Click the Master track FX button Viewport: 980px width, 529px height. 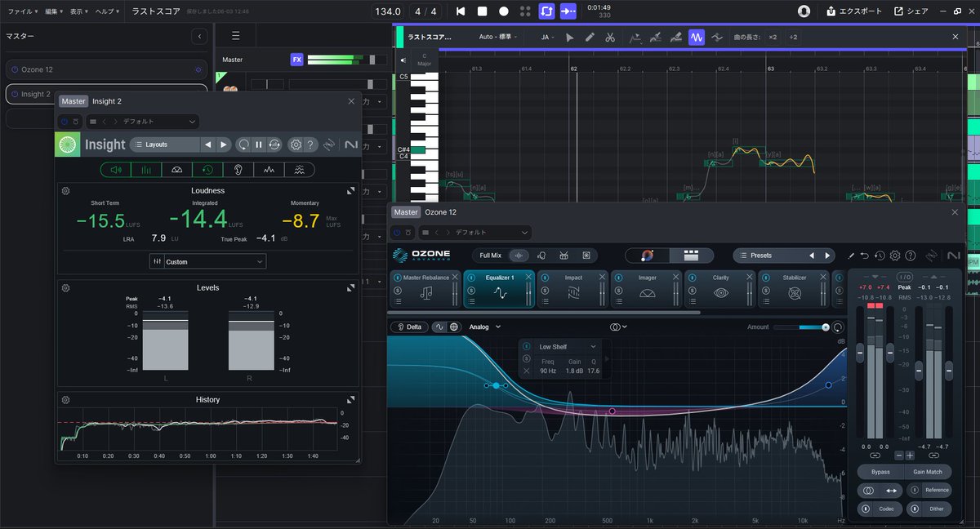point(296,60)
